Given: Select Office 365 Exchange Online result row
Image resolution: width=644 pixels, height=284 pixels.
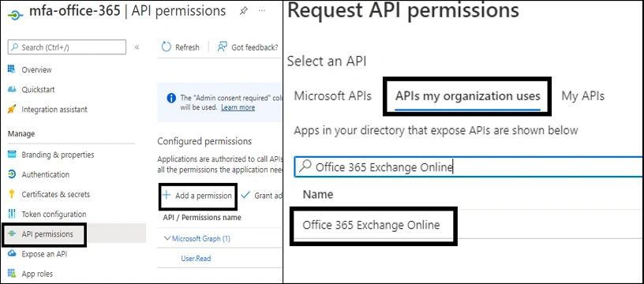Looking at the screenshot, I should [x=371, y=225].
